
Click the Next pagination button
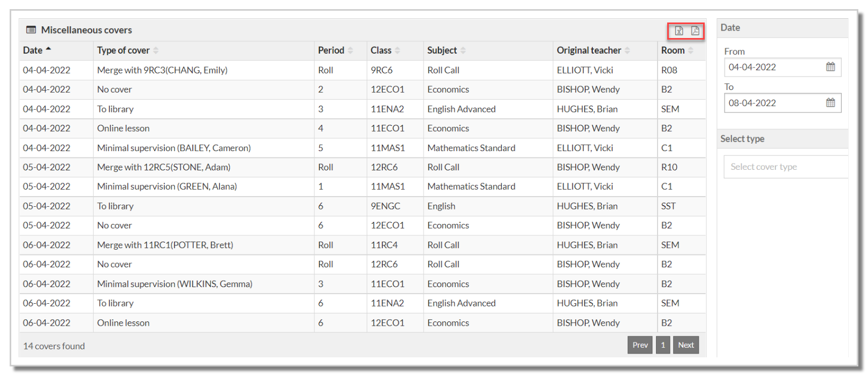click(x=686, y=345)
